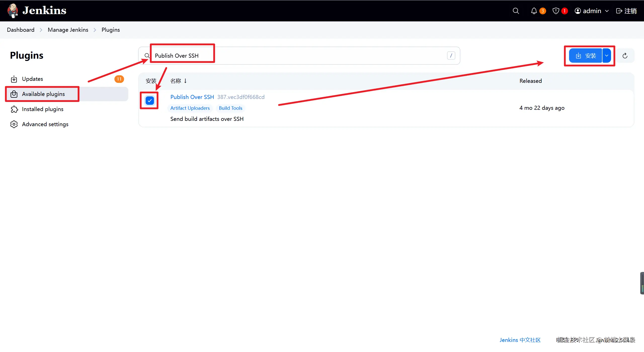Select Available plugins in sidebar

(x=43, y=94)
